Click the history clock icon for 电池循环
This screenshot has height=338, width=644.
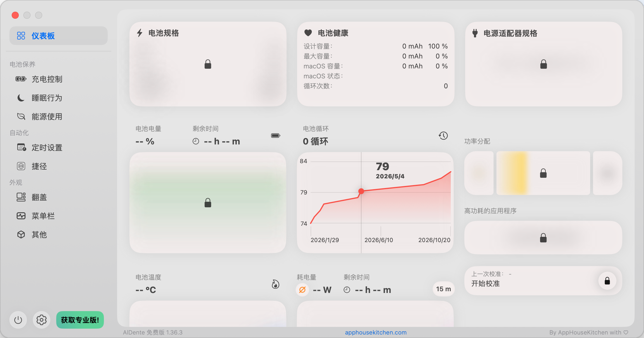pyautogui.click(x=443, y=135)
